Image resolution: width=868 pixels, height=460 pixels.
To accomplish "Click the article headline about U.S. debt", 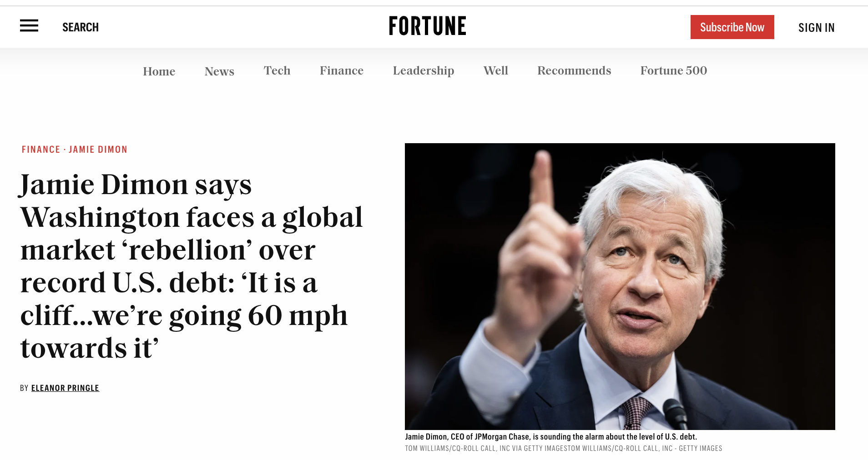I will point(191,266).
